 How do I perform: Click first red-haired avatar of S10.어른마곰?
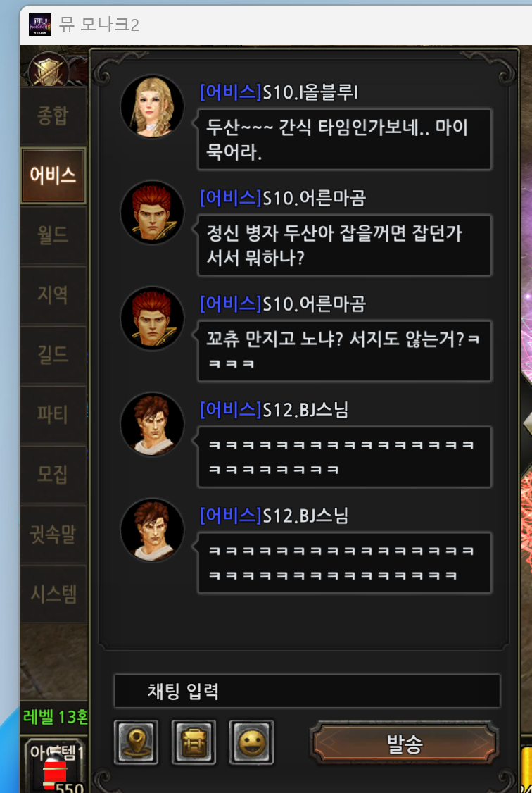point(152,213)
